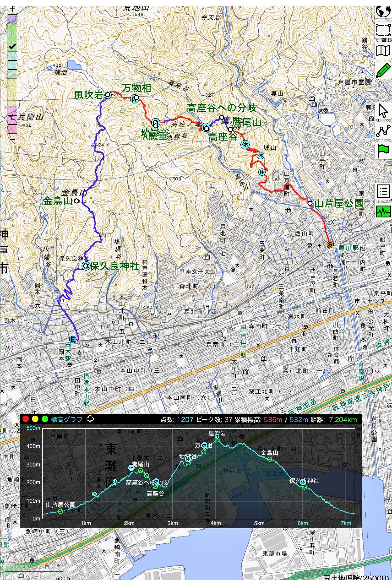Viewport: 392px width, 580px height.
Task: Click the checked zoom level on zoom bar
Action: (x=12, y=47)
